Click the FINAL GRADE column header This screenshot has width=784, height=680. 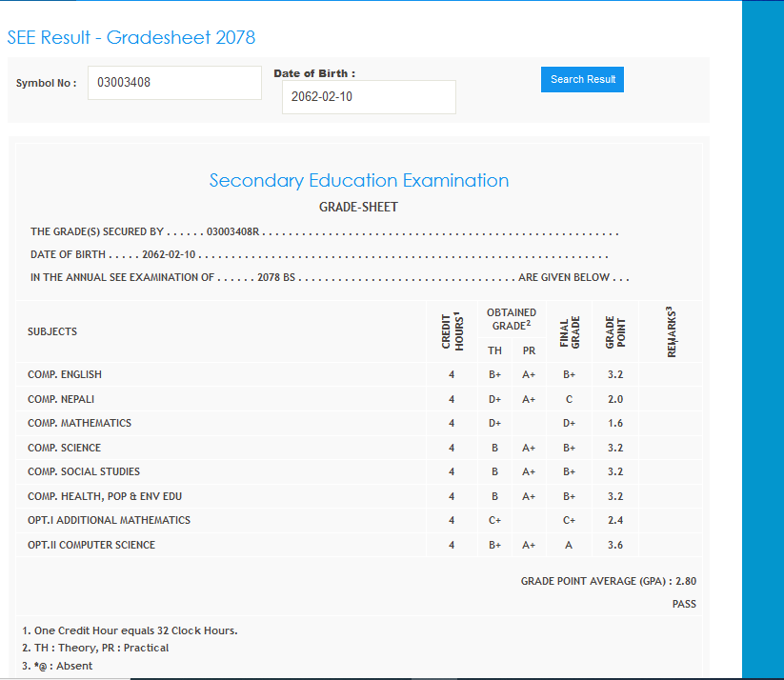[570, 331]
